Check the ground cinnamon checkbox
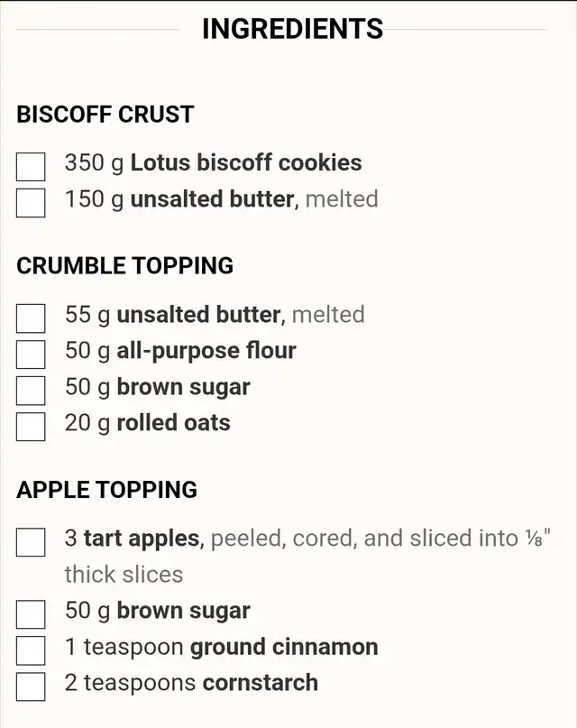Image resolution: width=577 pixels, height=728 pixels. [31, 650]
